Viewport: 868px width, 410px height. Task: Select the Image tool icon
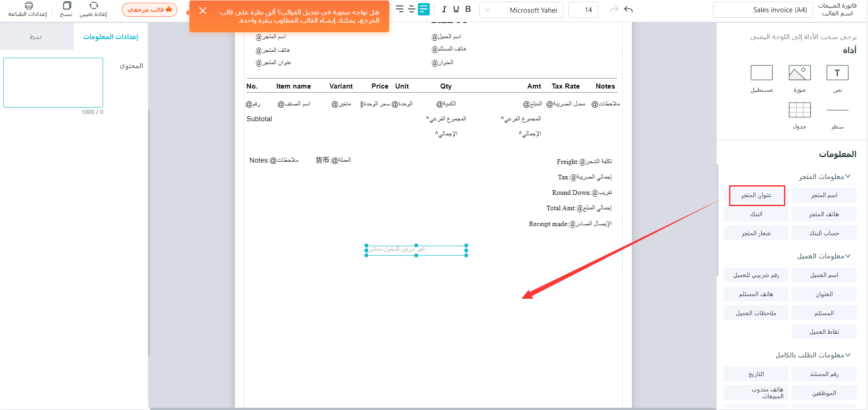[x=799, y=73]
